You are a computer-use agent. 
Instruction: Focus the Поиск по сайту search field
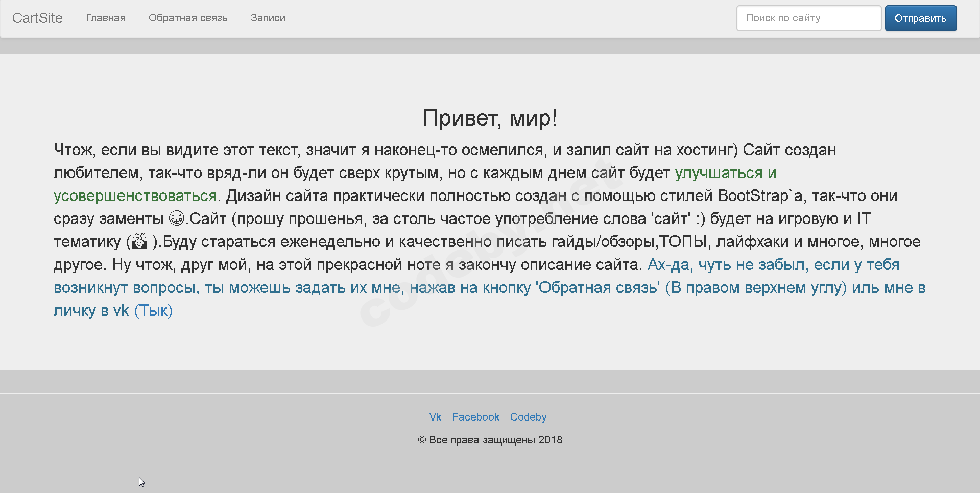coord(808,18)
